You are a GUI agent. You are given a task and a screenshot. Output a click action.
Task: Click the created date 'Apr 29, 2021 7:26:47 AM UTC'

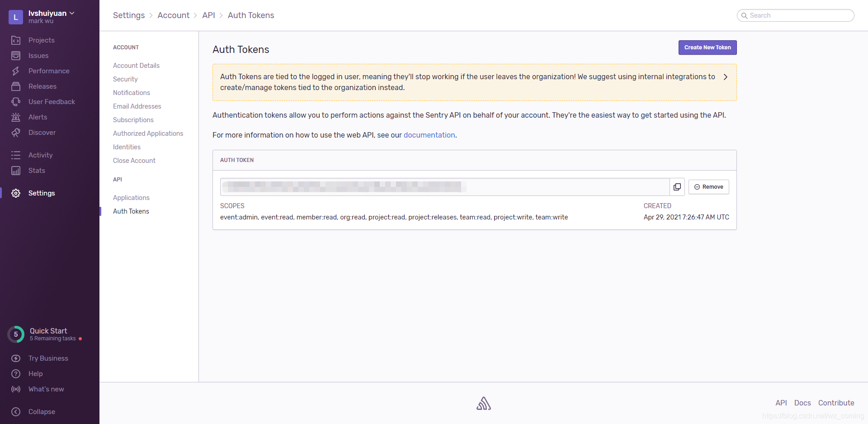pos(686,217)
